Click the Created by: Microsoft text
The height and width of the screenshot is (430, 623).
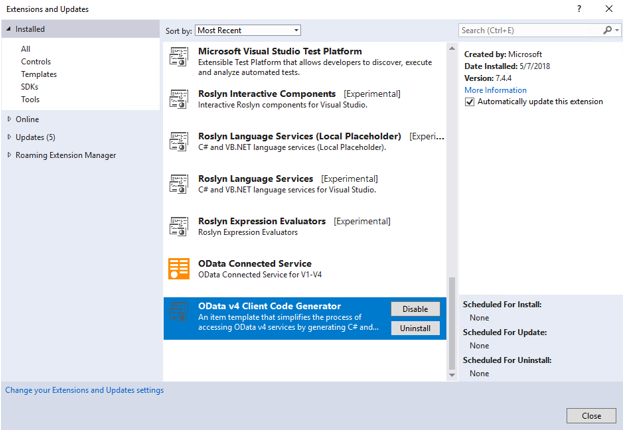coord(503,54)
